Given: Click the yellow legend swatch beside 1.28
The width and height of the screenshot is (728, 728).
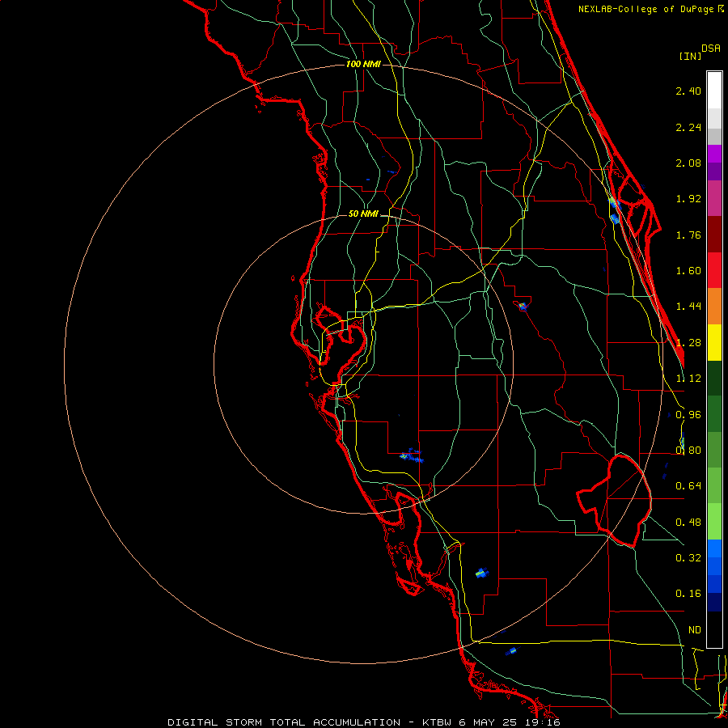Looking at the screenshot, I should click(x=714, y=342).
